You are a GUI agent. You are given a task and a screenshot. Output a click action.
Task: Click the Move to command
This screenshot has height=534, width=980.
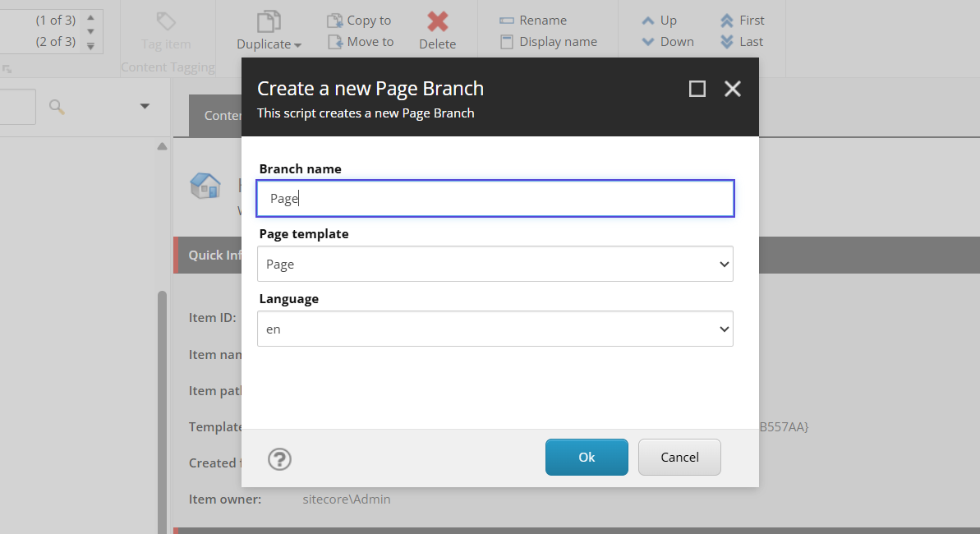click(361, 42)
